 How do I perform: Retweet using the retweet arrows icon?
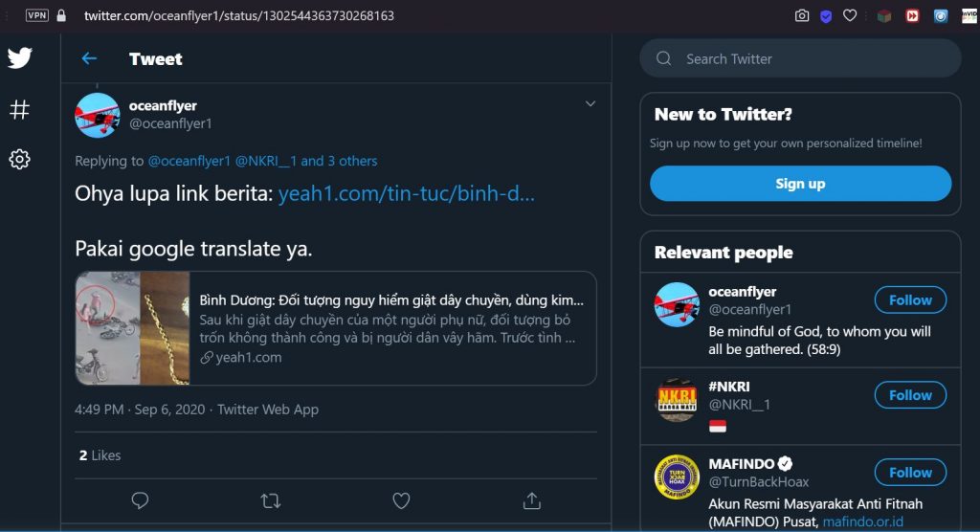(x=271, y=500)
